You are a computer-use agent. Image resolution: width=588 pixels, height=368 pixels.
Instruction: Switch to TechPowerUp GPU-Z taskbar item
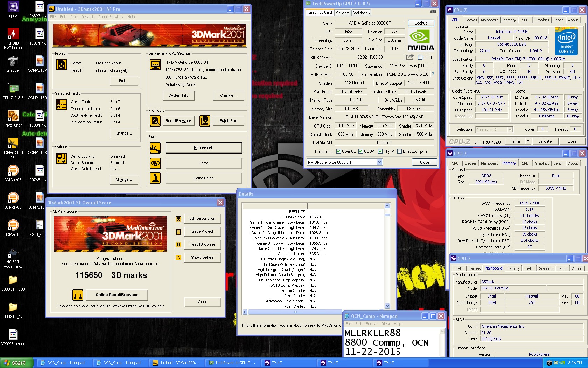pyautogui.click(x=232, y=363)
